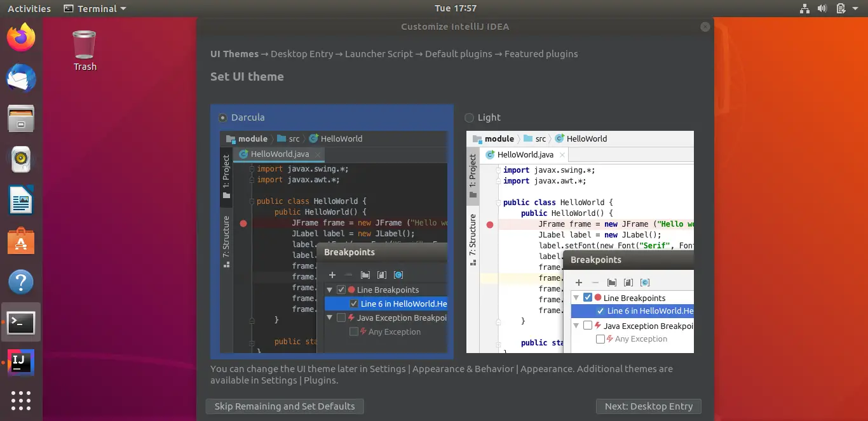868x421 pixels.
Task: Click add breakpoint plus icon in Light preview
Action: pyautogui.click(x=578, y=283)
